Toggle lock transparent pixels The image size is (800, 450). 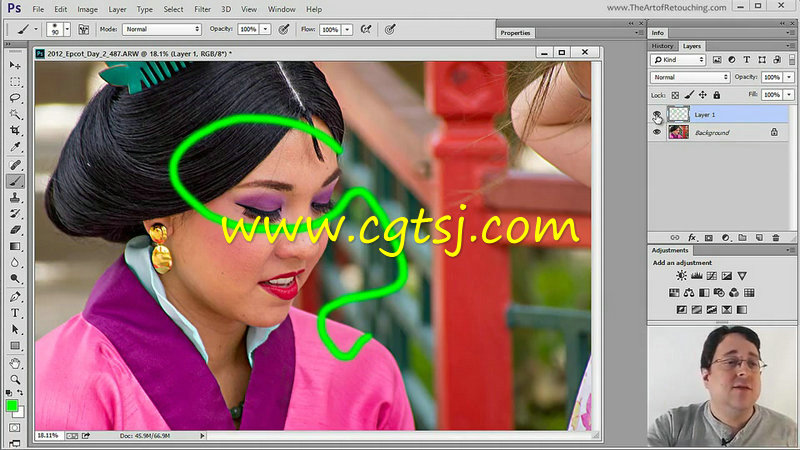(675, 95)
